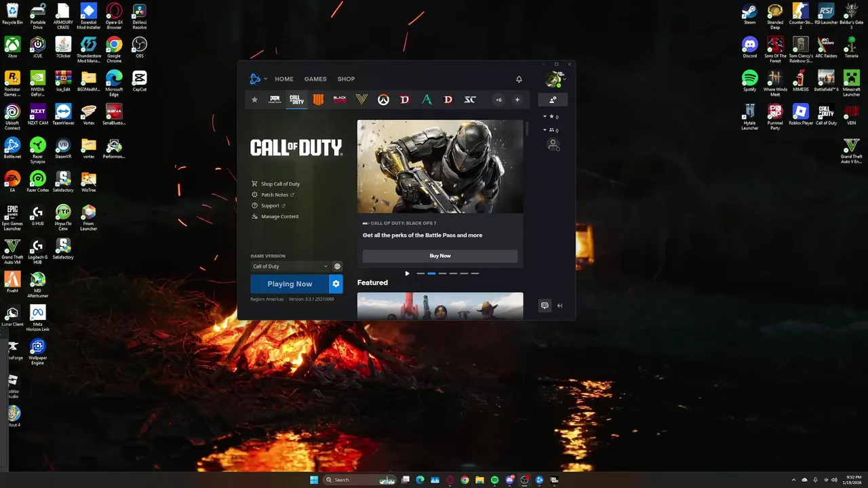Click Region: Americas text

(x=267, y=299)
